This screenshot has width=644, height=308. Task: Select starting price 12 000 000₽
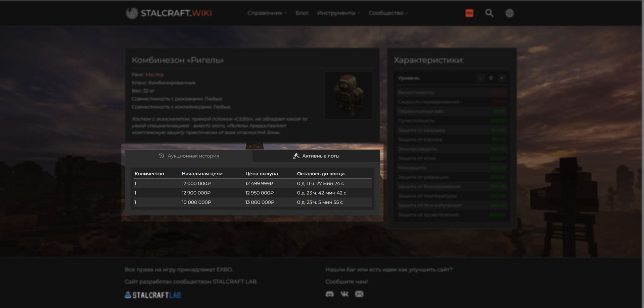(196, 183)
